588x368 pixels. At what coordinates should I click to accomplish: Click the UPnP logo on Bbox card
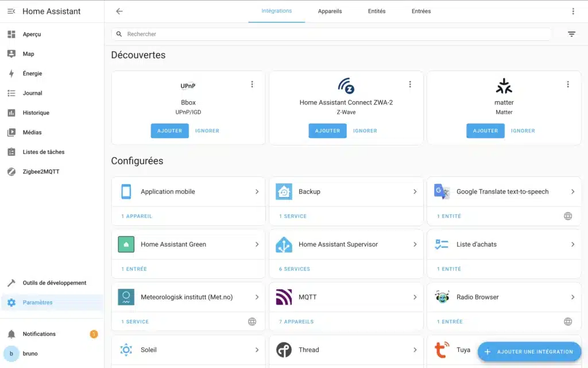click(188, 86)
